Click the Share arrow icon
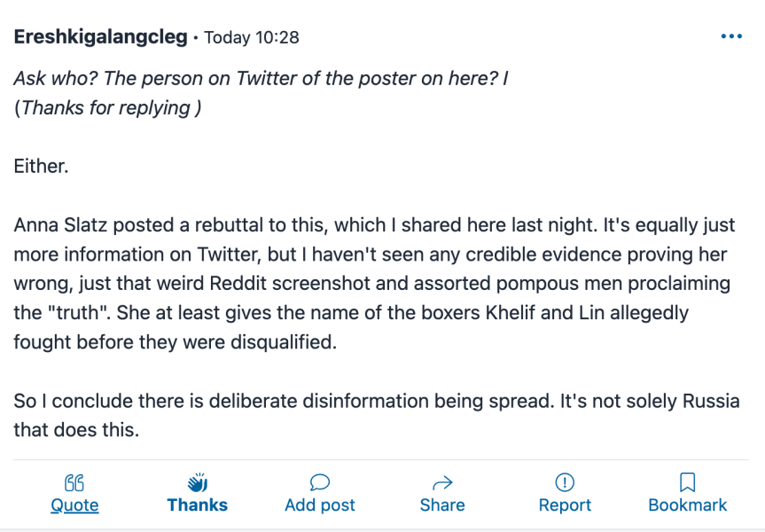This screenshot has height=532, width=765. point(441,482)
